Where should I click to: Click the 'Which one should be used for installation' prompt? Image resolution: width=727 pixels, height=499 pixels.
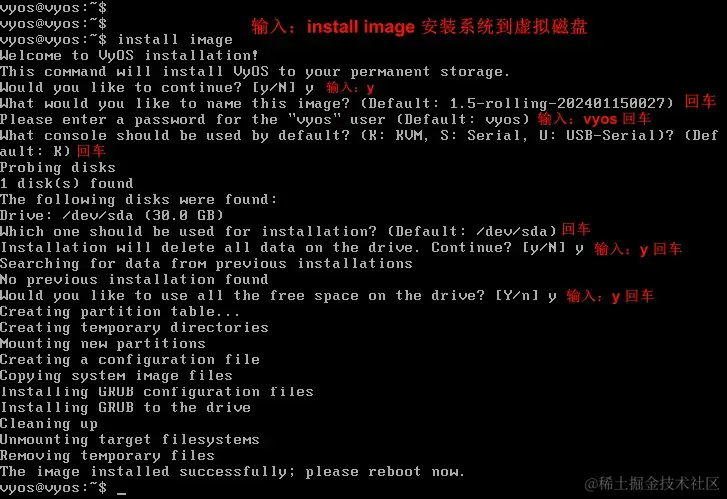coord(278,231)
